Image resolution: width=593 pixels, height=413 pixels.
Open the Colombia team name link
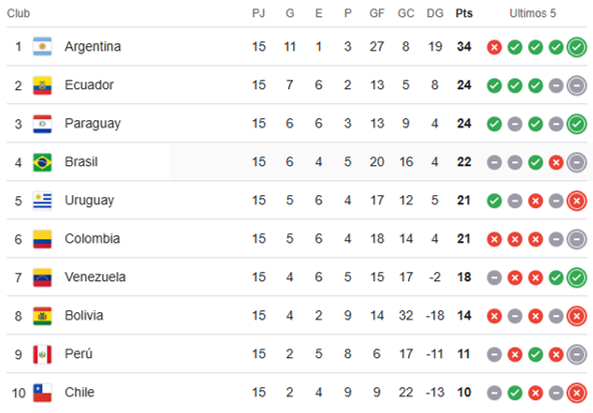click(92, 239)
